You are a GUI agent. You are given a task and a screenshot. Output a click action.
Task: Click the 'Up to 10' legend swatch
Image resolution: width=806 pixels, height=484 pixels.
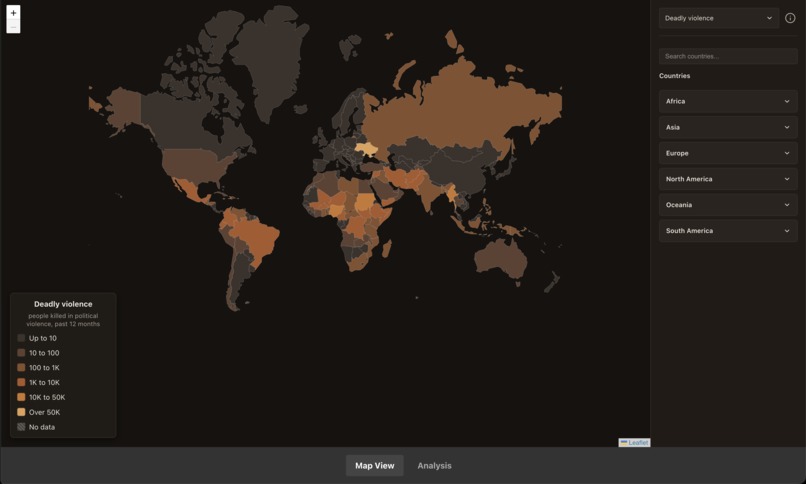click(x=21, y=338)
